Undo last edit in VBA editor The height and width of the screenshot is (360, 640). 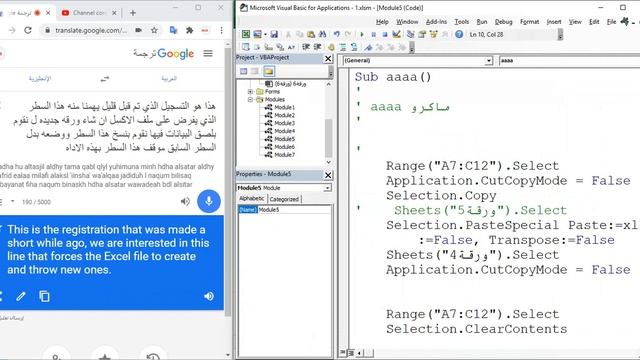pyautogui.click(x=336, y=34)
